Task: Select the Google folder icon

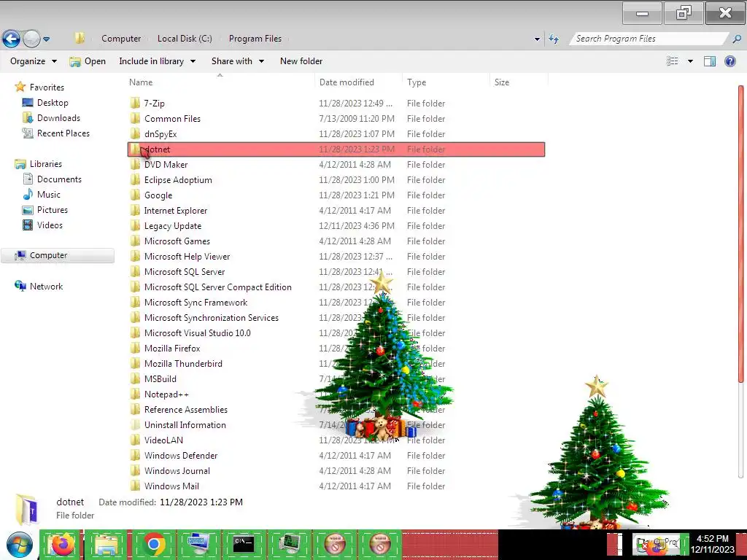Action: [x=135, y=195]
